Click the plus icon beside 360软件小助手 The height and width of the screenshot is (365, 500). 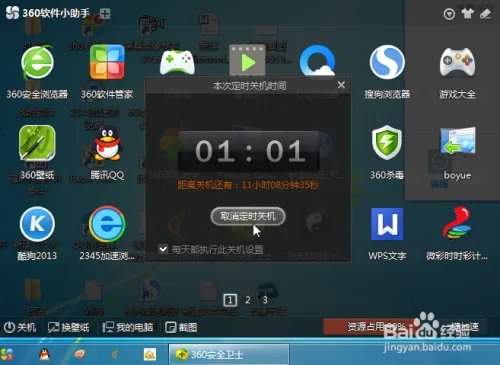[105, 14]
